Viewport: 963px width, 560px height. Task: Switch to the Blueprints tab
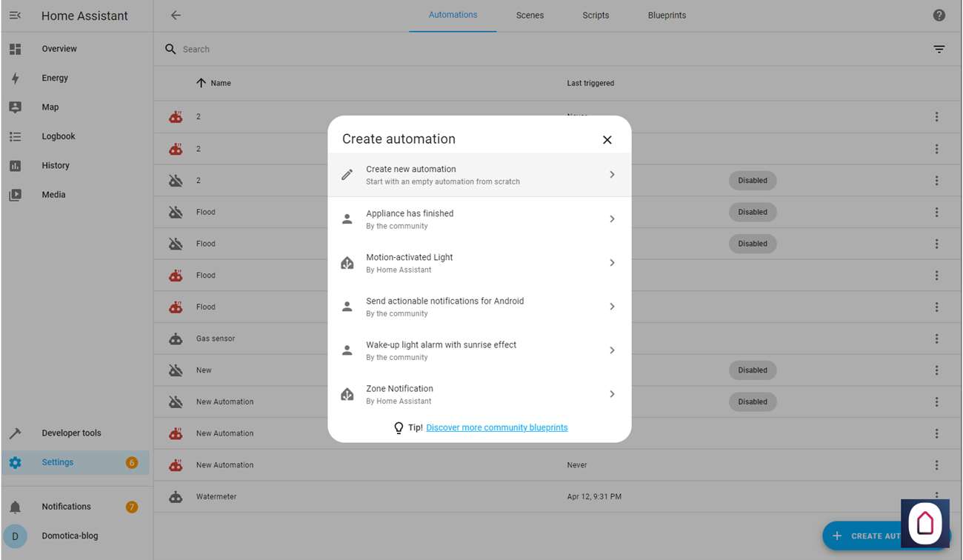tap(667, 16)
